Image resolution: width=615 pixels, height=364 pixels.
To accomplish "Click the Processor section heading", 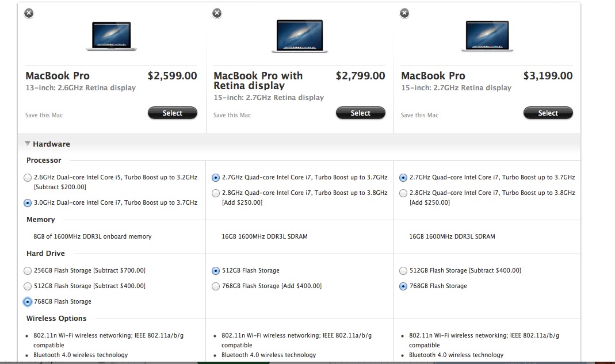I will click(x=44, y=160).
